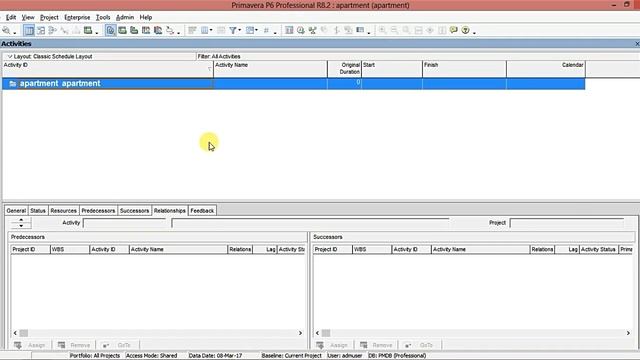Open toolbar options arrow after the Progress Spotlight icon

coord(369,32)
